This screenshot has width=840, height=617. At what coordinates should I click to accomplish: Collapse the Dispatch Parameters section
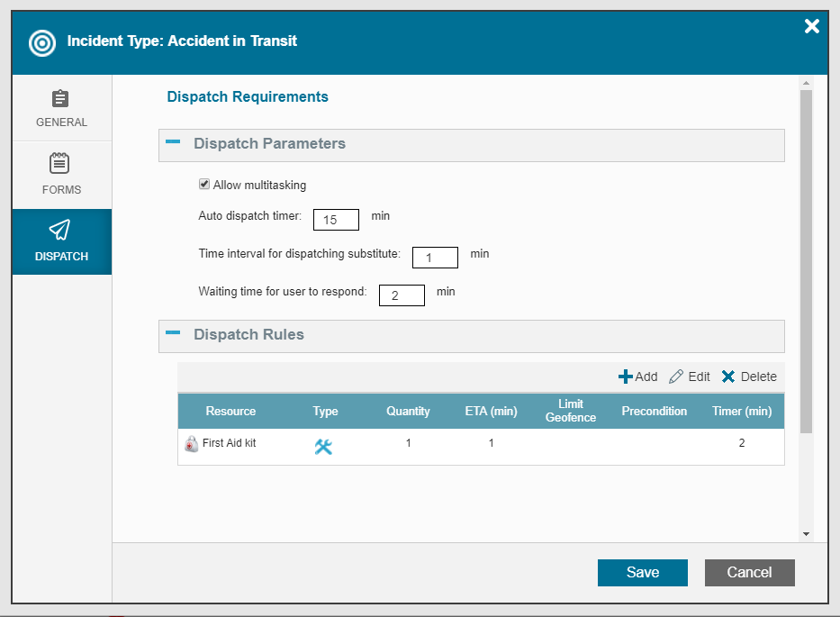[173, 142]
